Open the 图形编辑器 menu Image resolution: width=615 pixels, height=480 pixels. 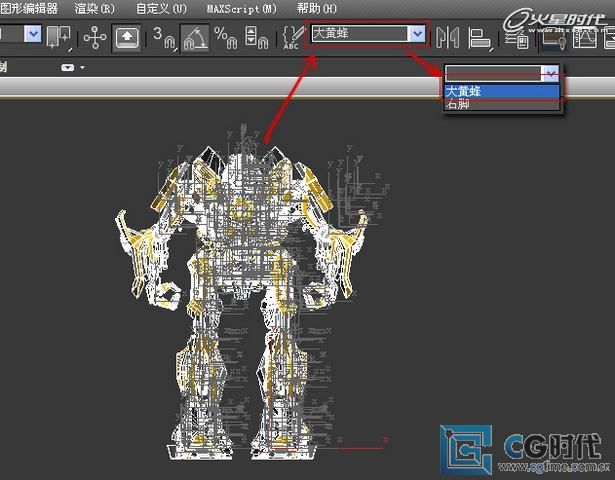[x=29, y=8]
